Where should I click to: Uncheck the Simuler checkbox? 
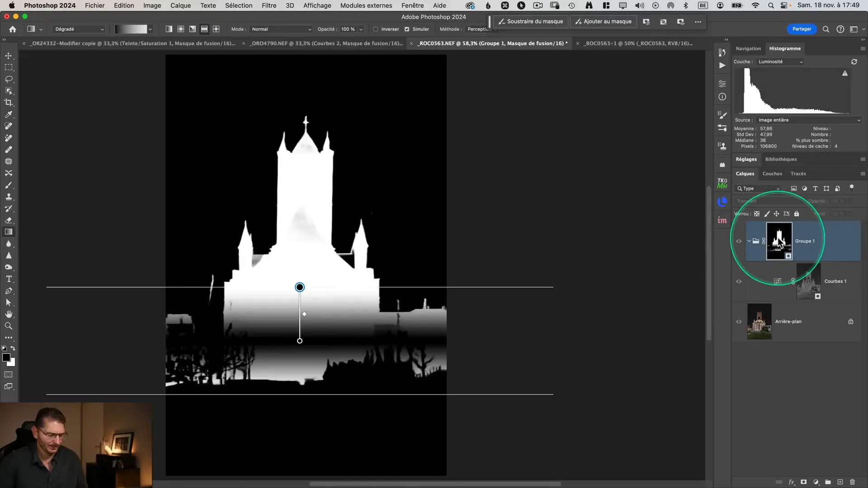(x=406, y=29)
